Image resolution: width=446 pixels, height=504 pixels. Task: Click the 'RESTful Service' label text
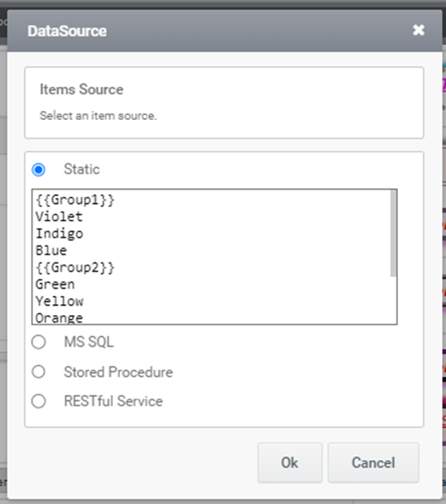coord(114,401)
